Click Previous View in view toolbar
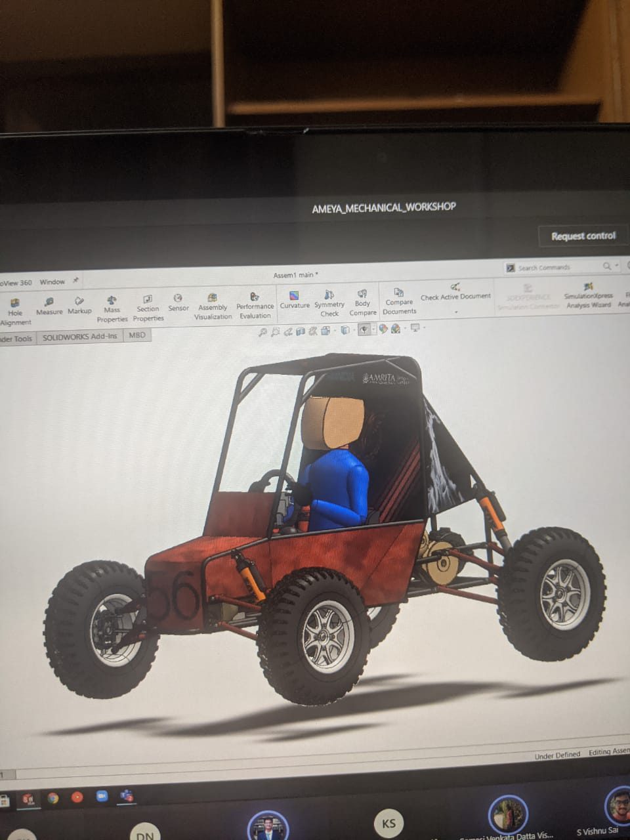Viewport: 630px width, 840px height. [x=287, y=331]
